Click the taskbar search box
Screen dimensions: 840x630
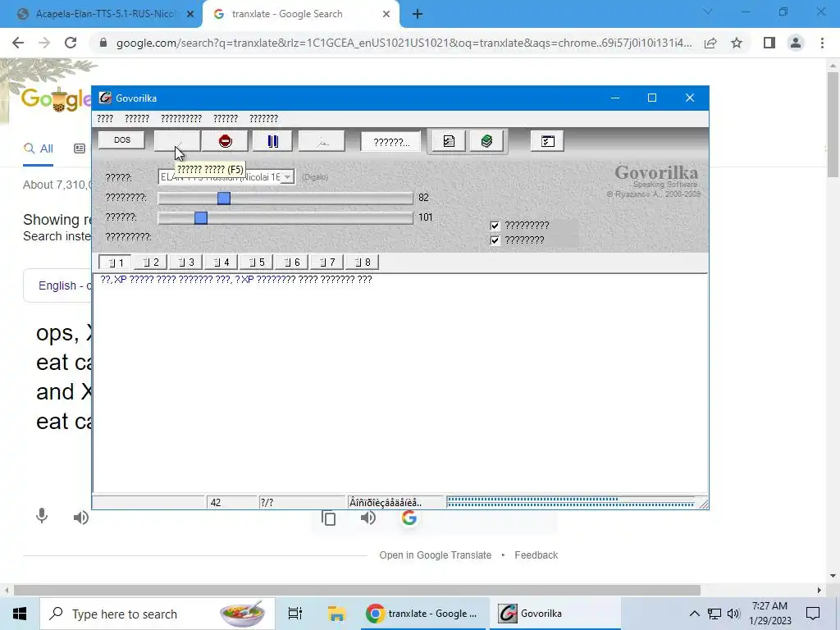157,614
